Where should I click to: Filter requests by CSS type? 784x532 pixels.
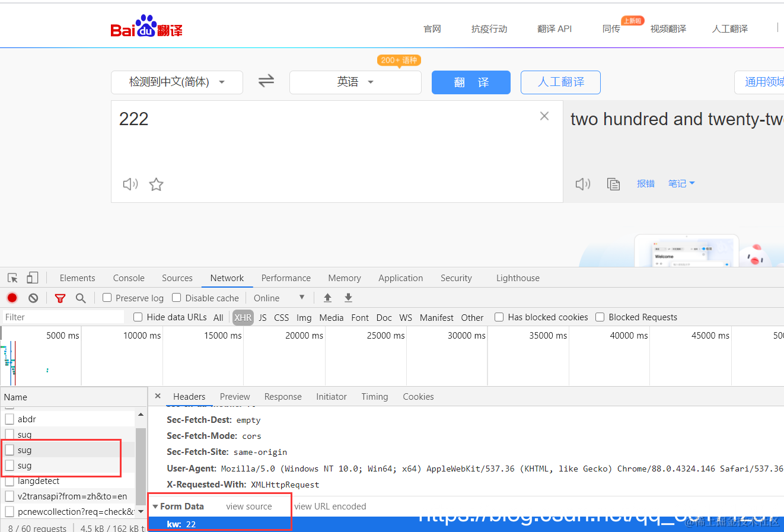point(282,317)
